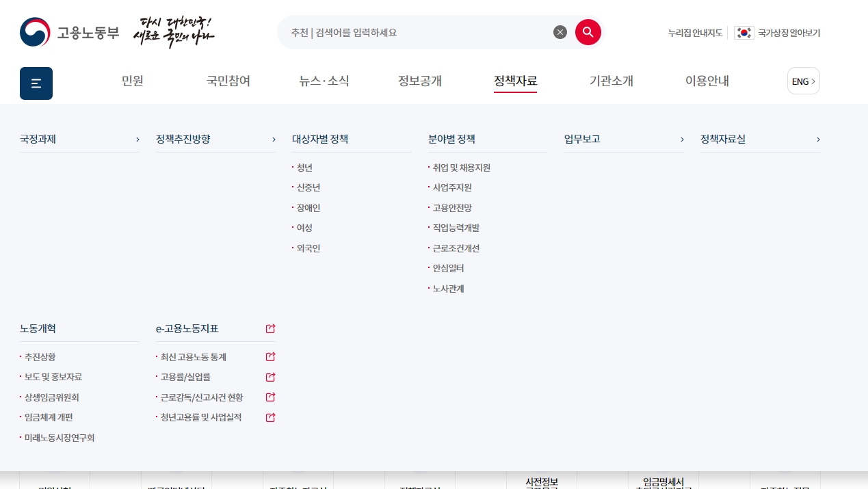This screenshot has height=489, width=868.
Task: Open the hamburger menu icon
Action: coord(36,83)
